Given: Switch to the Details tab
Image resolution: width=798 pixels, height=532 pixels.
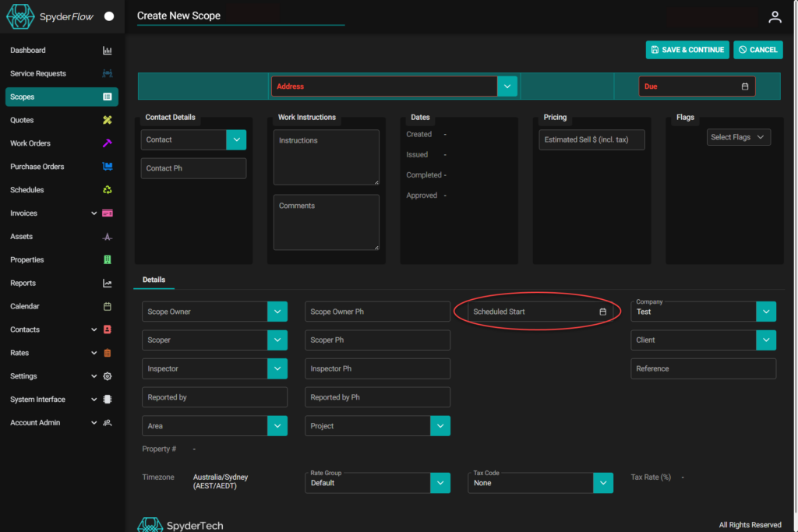Looking at the screenshot, I should point(154,280).
